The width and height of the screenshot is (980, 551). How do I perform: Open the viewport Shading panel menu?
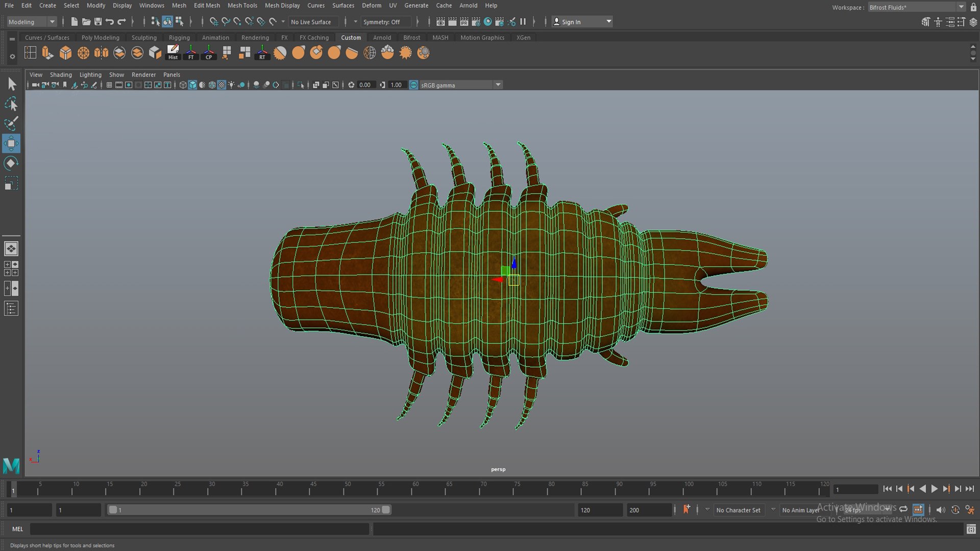(x=61, y=74)
